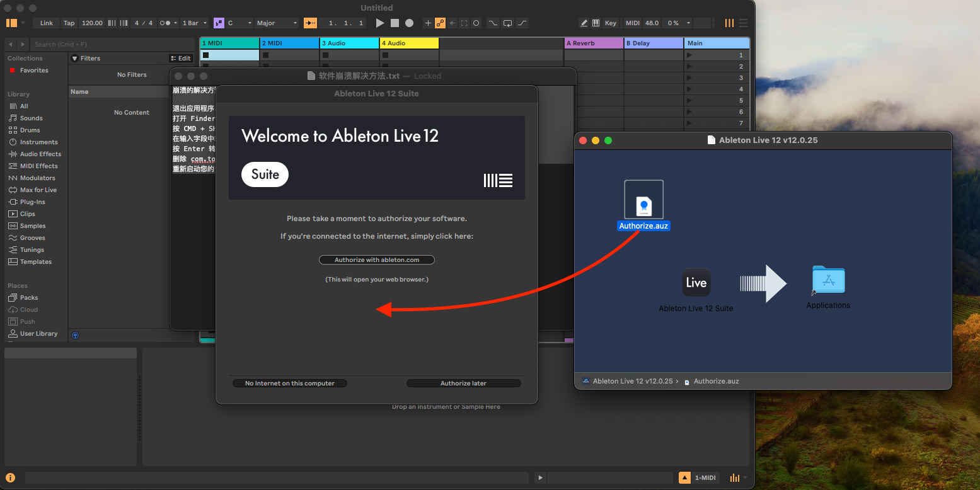Collapse the Filters disclosure triangle
This screenshot has height=490, width=980.
click(x=74, y=59)
